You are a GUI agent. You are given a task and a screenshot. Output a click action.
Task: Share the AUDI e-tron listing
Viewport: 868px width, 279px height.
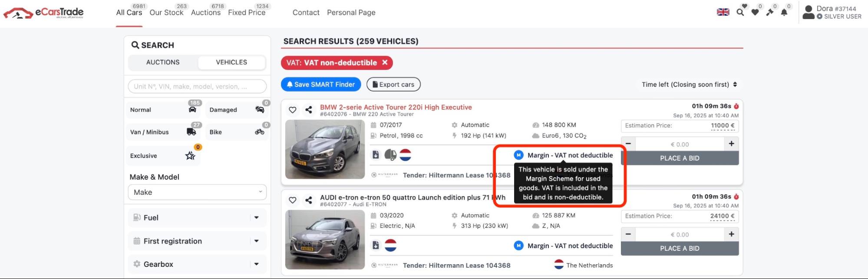click(309, 200)
